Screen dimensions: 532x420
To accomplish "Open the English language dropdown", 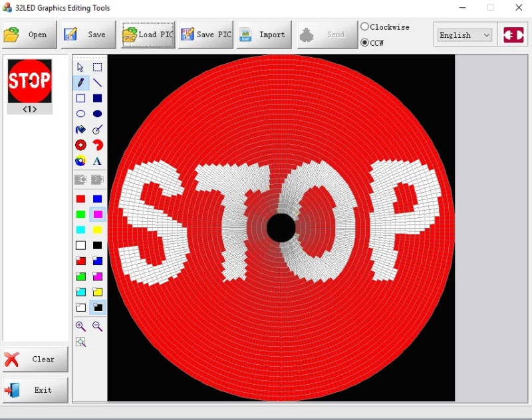I will 464,35.
